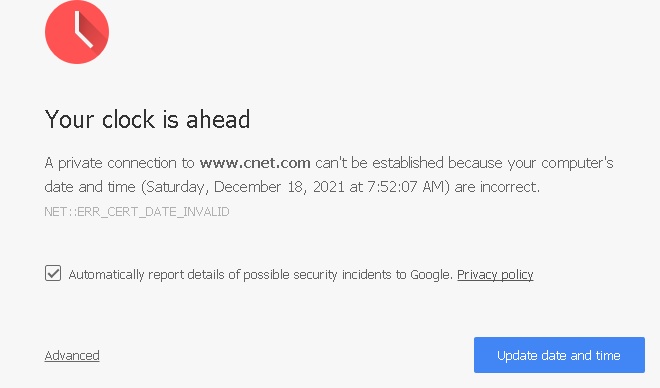Click the NET::ERR_CERT_DATE_INVALID error code

pyautogui.click(x=137, y=211)
